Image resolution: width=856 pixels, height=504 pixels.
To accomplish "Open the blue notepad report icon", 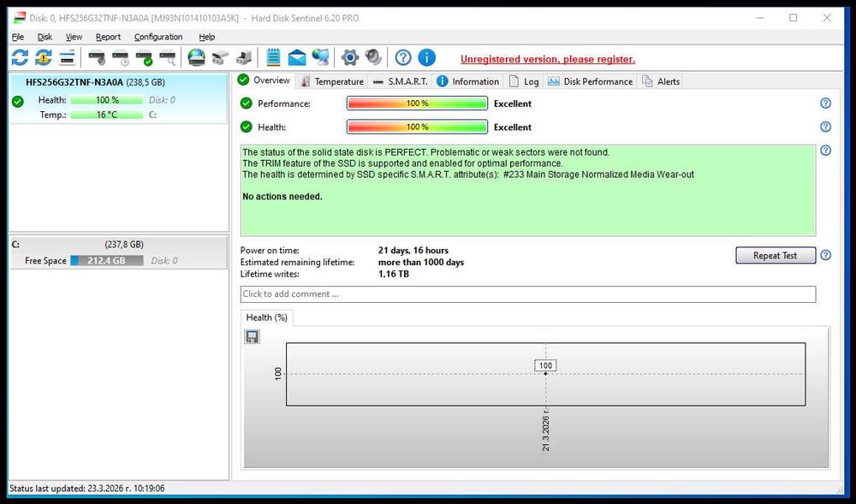I will pos(273,57).
